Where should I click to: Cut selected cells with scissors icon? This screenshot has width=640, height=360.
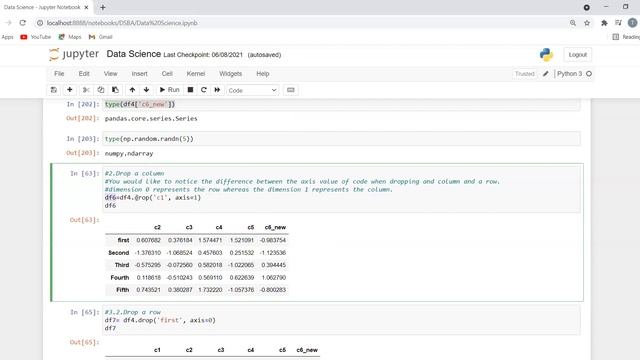(x=86, y=90)
